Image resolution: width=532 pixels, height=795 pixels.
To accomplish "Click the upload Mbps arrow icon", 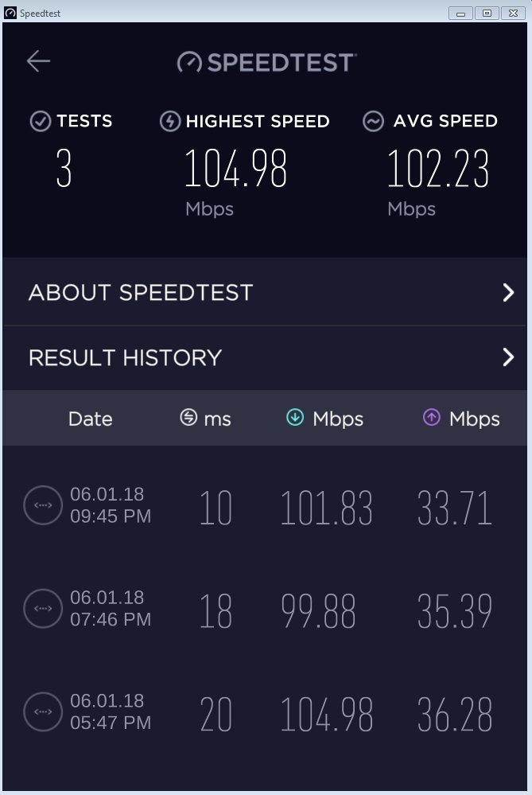I will click(x=431, y=418).
